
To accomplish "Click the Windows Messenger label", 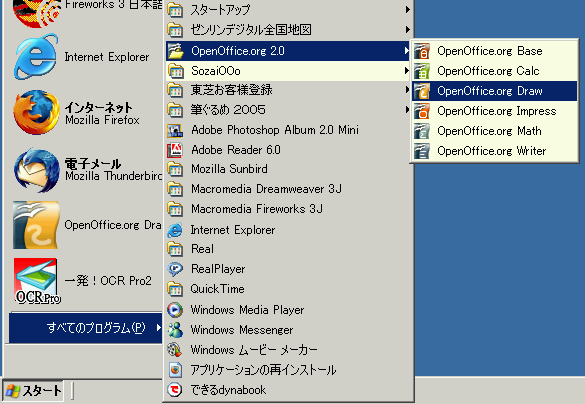I will [x=242, y=330].
